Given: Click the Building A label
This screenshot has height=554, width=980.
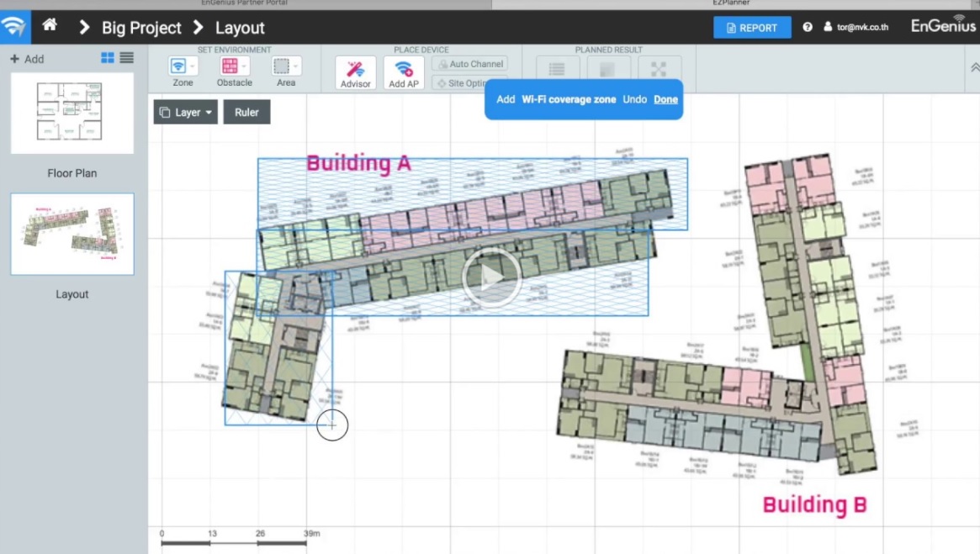Looking at the screenshot, I should point(358,163).
